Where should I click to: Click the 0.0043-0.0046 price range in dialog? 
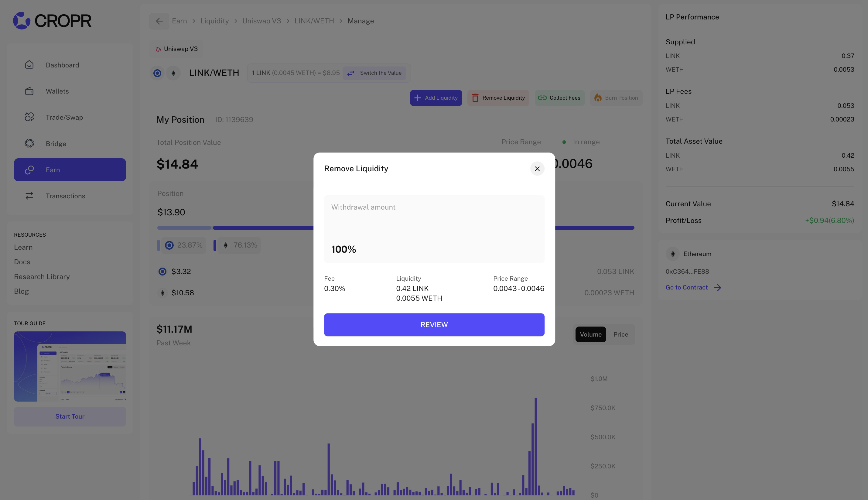click(518, 289)
